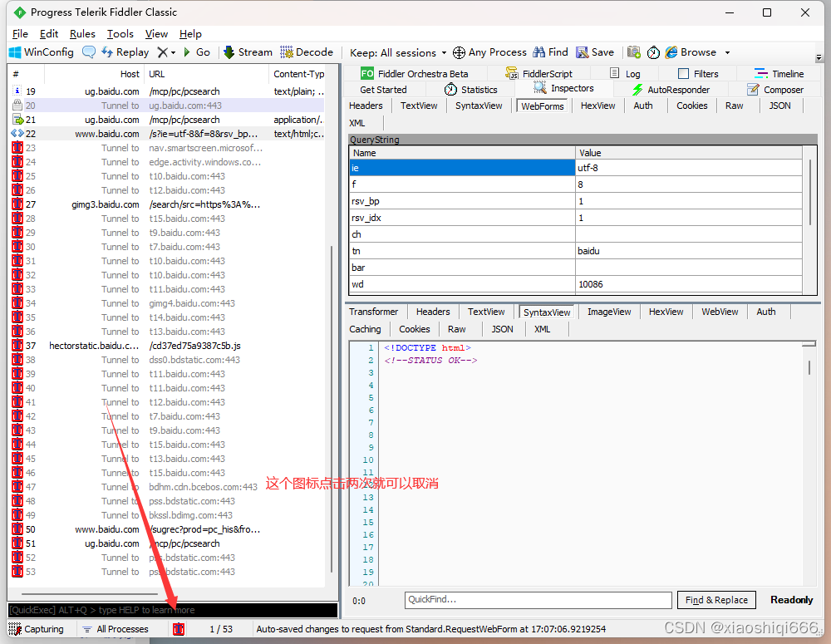Toggle Capturing in the status bar
This screenshot has height=644, width=831.
(x=36, y=629)
